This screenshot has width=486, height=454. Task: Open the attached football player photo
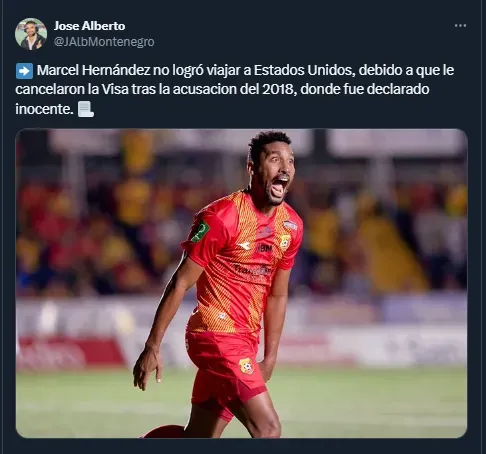tap(241, 283)
